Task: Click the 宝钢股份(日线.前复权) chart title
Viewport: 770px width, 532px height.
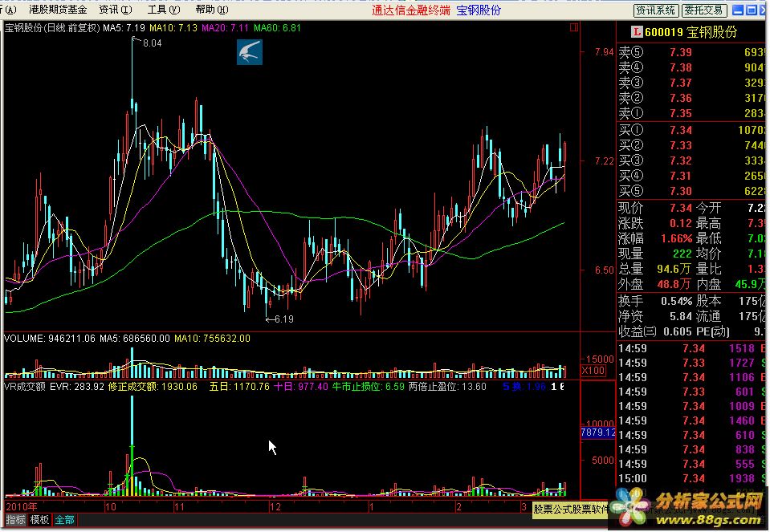Action: [52, 28]
